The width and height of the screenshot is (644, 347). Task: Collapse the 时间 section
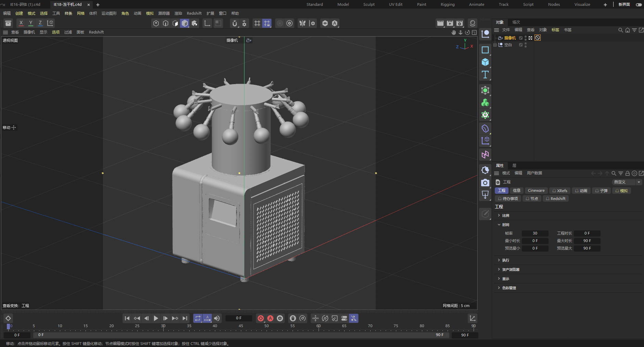[499, 225]
